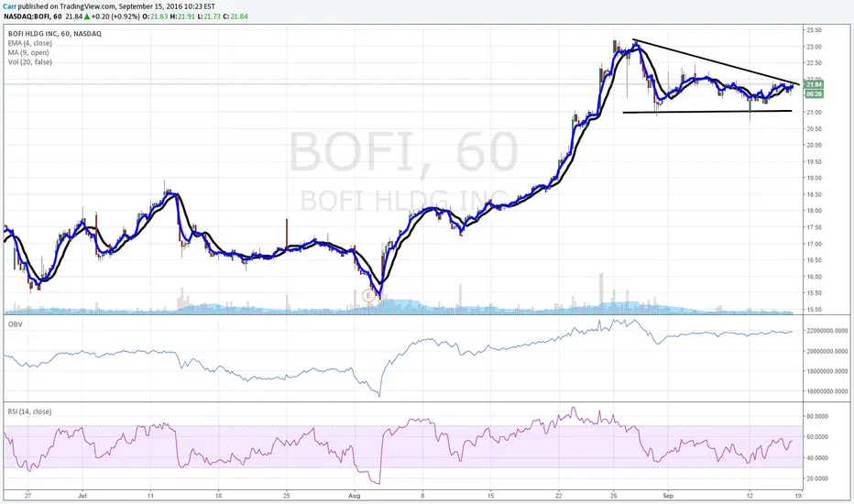
Task: Click the '27' date axis label
Action: tap(27, 496)
